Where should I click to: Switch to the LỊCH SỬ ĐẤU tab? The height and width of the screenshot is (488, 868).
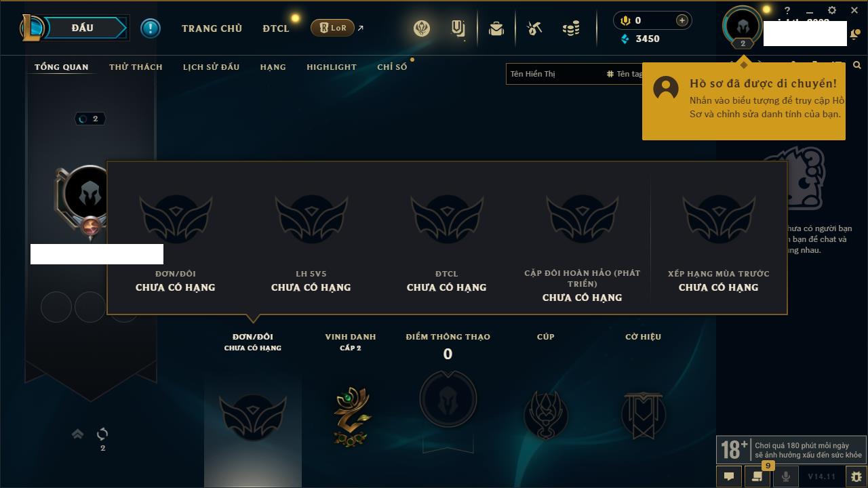pyautogui.click(x=211, y=66)
